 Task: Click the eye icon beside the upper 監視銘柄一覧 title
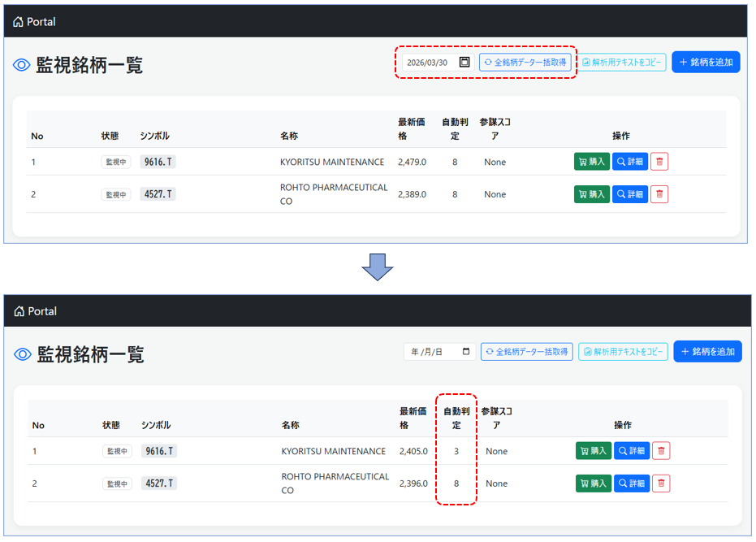[x=22, y=66]
